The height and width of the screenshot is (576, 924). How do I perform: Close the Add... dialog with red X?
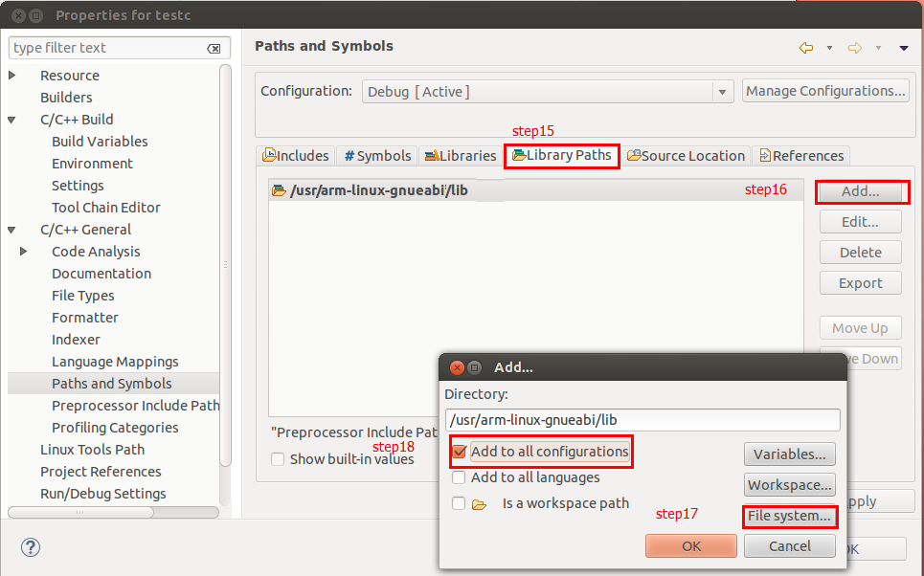pyautogui.click(x=457, y=367)
